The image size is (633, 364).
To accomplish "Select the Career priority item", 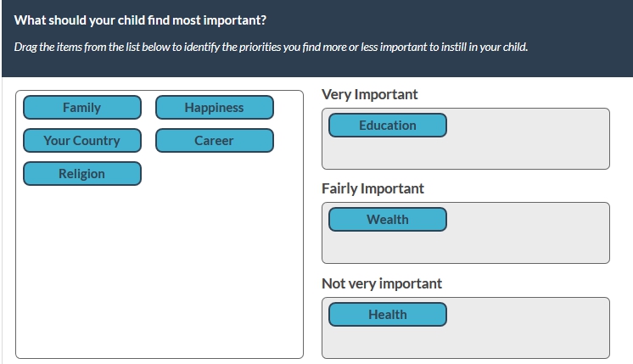I will [x=214, y=141].
